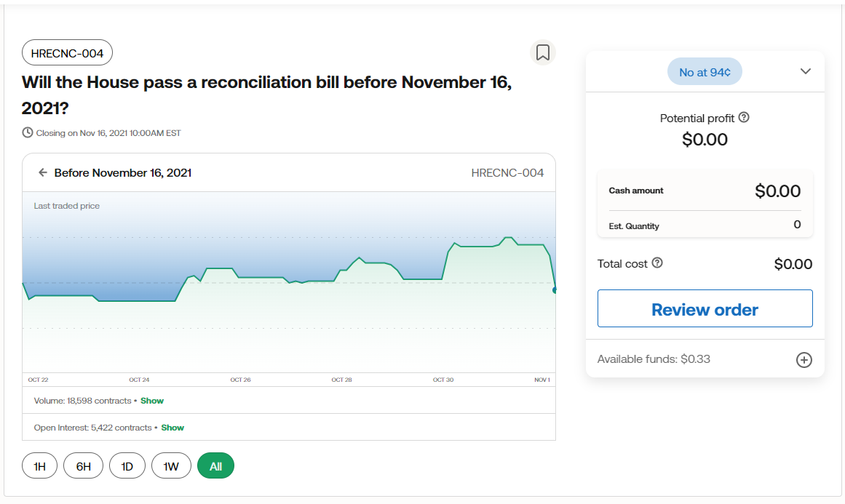The image size is (845, 504).
Task: Expand the order panel chevron
Action: (805, 71)
